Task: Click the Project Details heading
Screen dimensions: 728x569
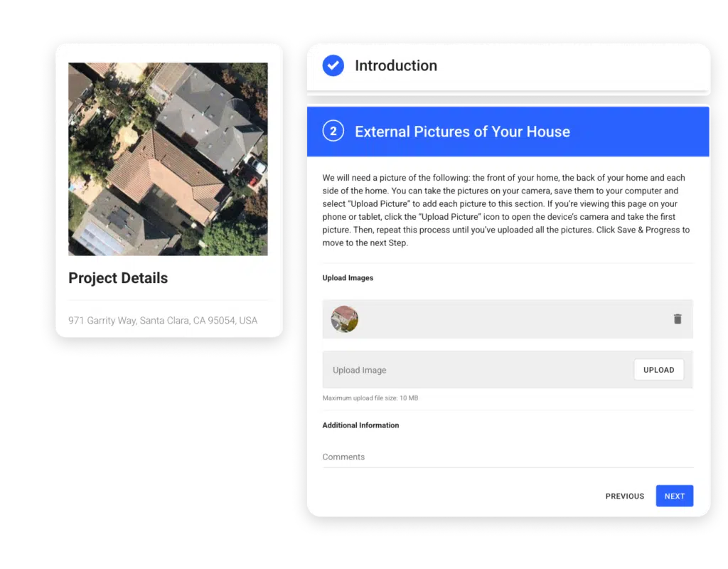Action: (118, 278)
